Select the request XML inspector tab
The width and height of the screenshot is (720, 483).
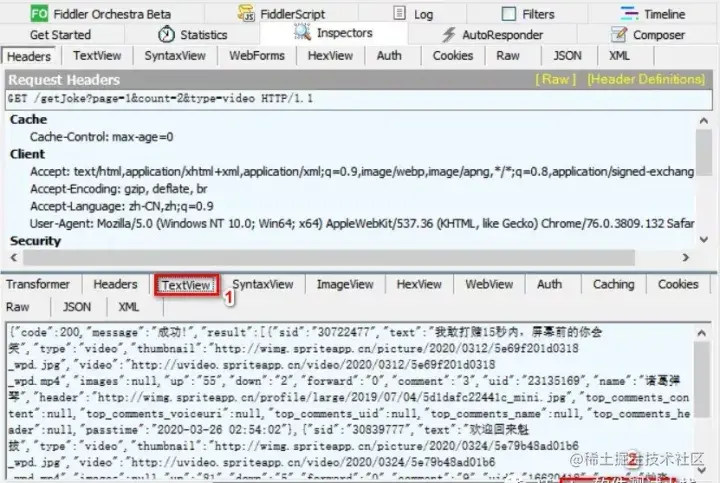pyautogui.click(x=619, y=56)
